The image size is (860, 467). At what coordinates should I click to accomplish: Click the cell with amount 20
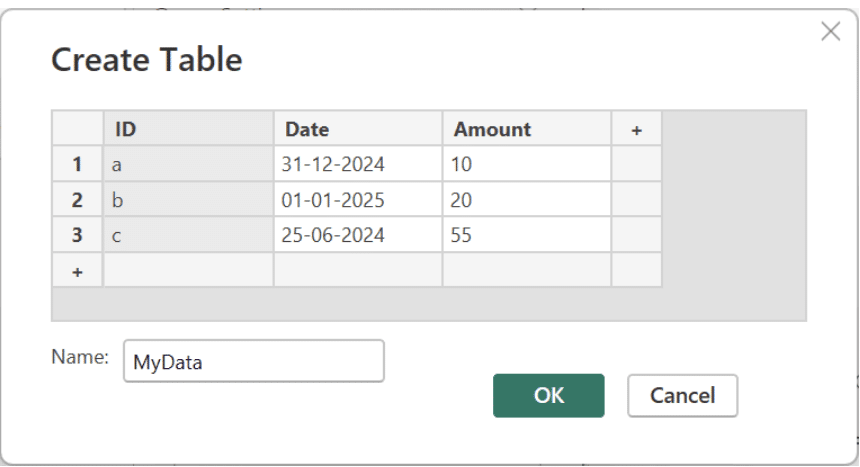pos(527,200)
